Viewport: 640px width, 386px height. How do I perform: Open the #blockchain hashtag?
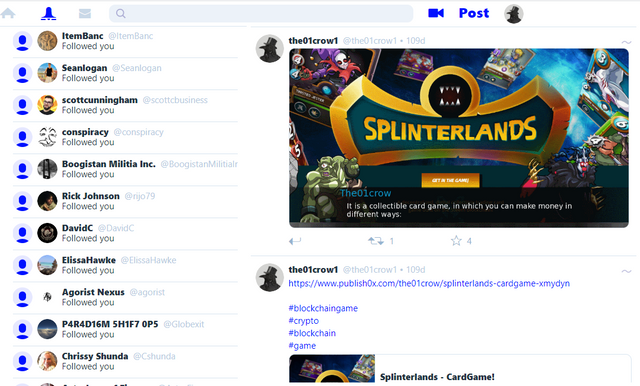(312, 333)
